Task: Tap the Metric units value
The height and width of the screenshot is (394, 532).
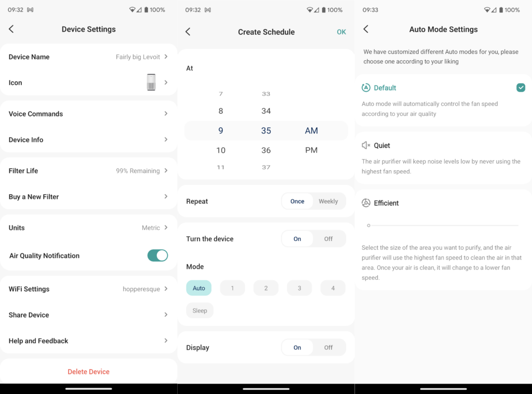Action: point(151,228)
